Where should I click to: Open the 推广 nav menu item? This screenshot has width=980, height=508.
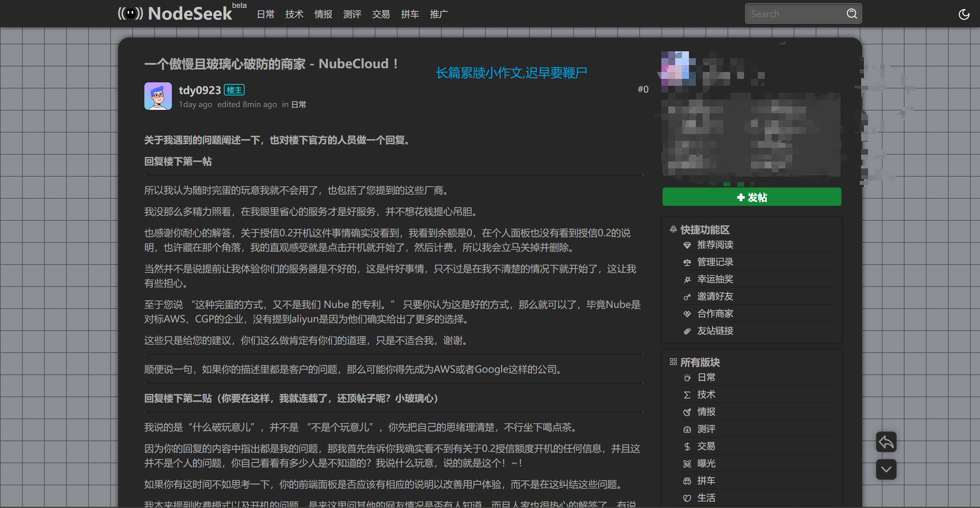(x=439, y=14)
